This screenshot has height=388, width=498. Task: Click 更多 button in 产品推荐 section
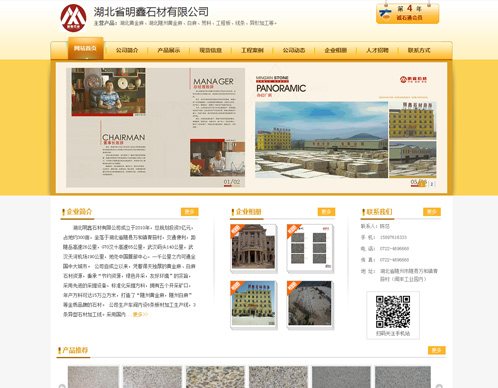pyautogui.click(x=437, y=350)
